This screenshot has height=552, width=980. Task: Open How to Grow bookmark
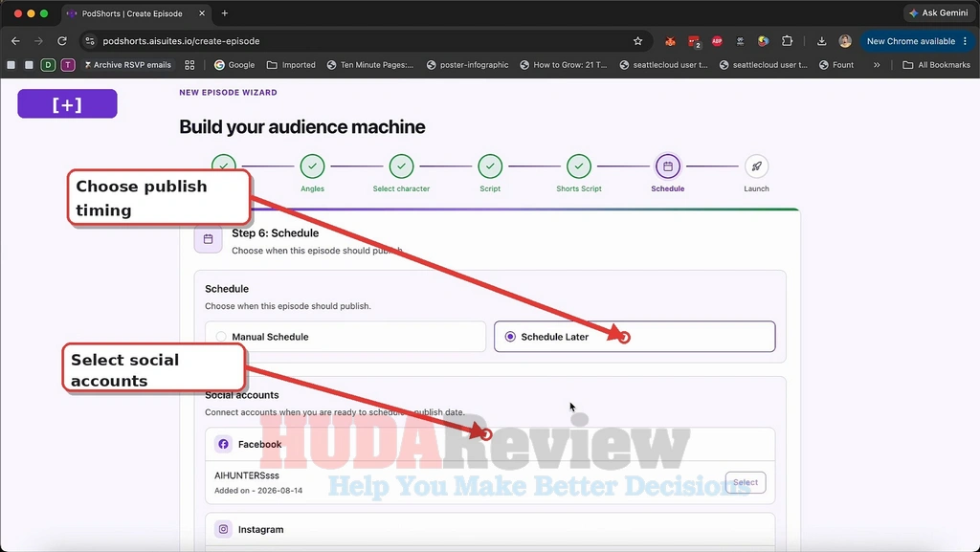pyautogui.click(x=563, y=65)
